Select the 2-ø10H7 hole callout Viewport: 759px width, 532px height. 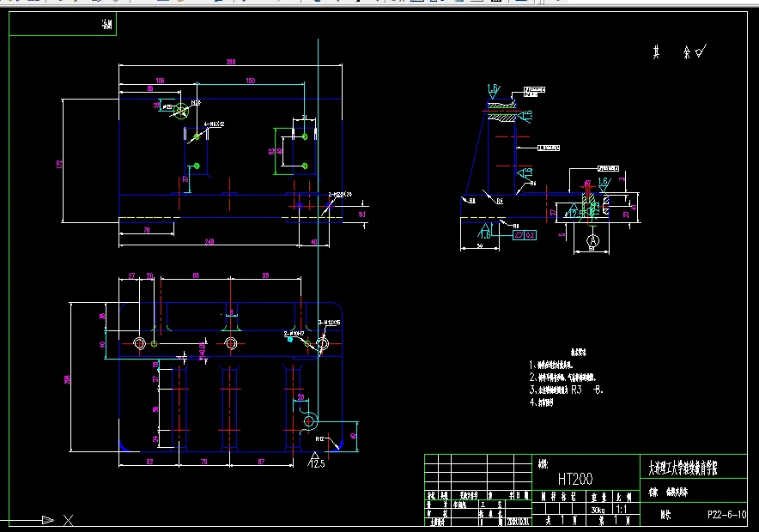click(294, 334)
